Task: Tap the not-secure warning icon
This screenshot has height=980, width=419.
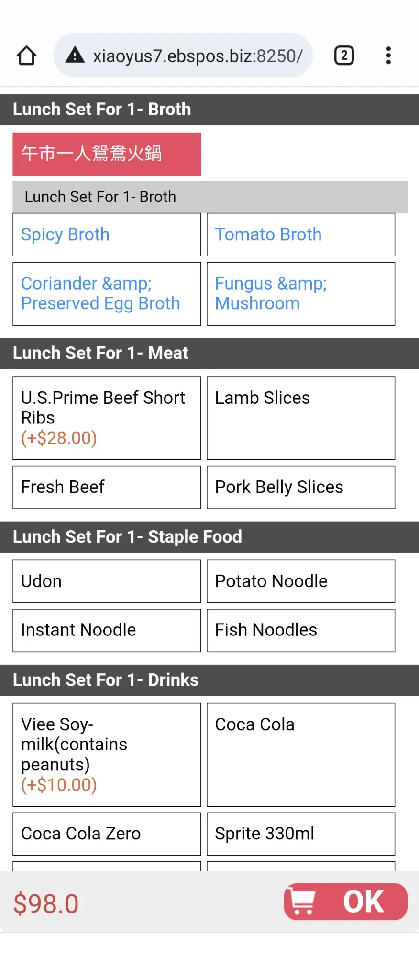Action: pos(75,56)
